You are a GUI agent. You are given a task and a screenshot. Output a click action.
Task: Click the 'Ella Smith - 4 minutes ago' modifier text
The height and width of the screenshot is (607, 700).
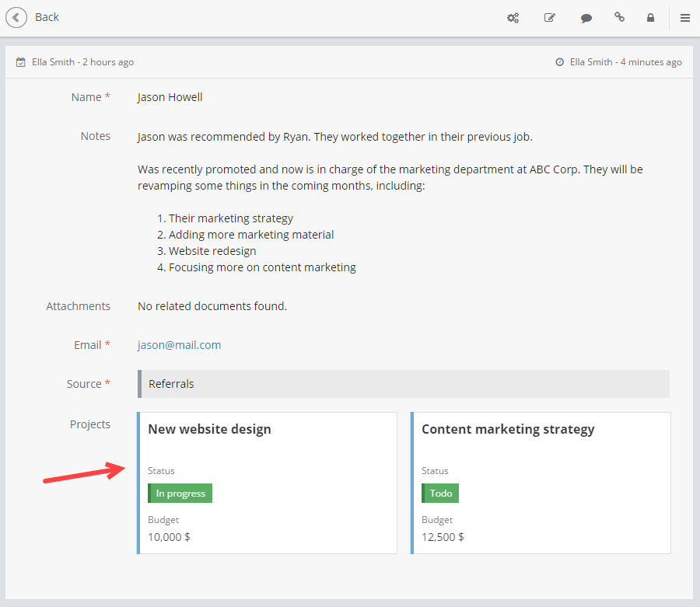625,62
